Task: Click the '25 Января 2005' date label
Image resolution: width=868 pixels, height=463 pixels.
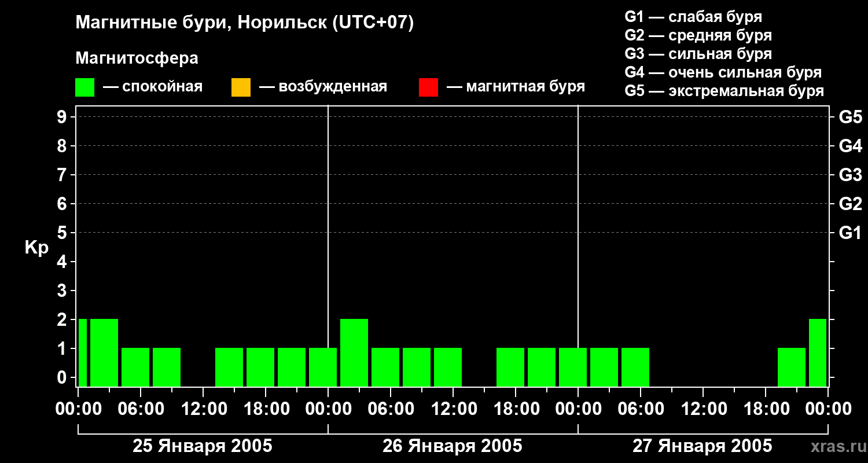Action: click(203, 446)
